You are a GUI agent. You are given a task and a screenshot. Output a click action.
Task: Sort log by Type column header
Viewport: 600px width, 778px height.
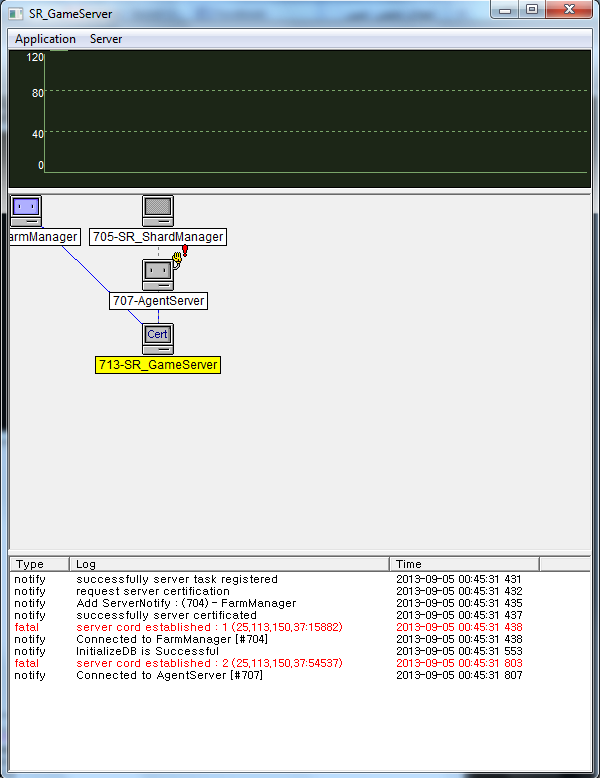[x=39, y=564]
